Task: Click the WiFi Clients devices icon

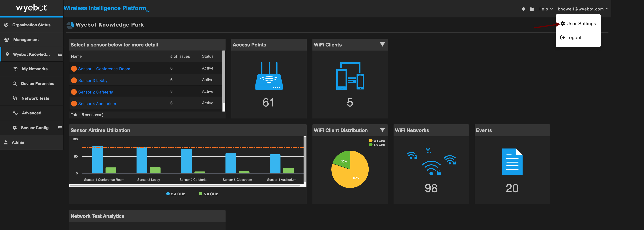Action: click(x=350, y=76)
